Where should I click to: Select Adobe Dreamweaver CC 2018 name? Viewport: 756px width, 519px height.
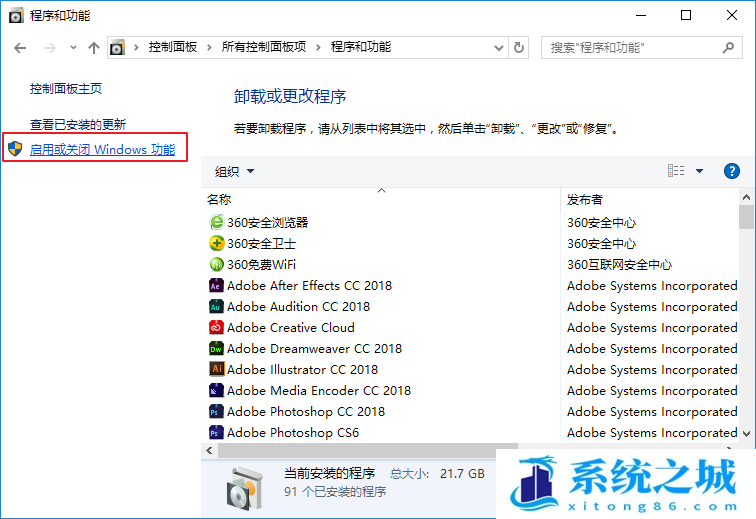point(314,349)
